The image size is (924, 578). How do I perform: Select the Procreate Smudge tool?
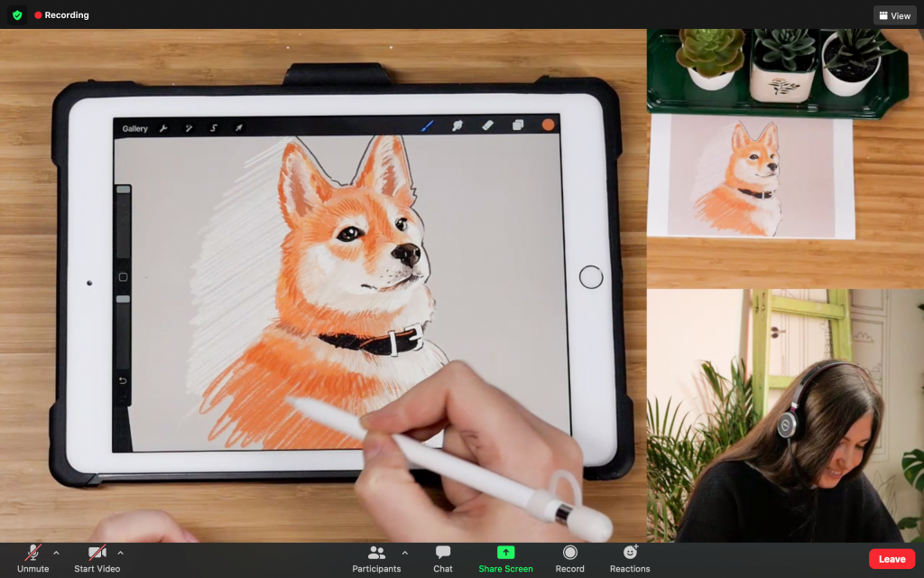point(457,126)
